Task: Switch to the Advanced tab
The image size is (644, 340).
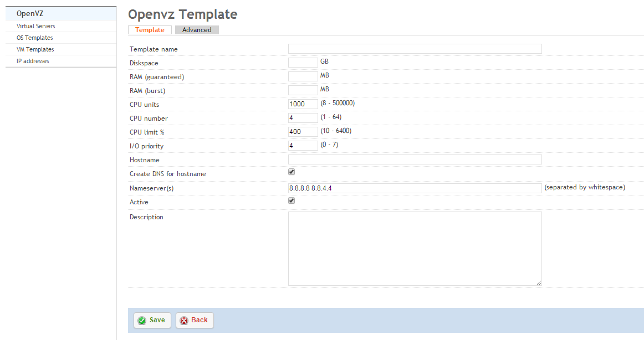Action: (197, 30)
